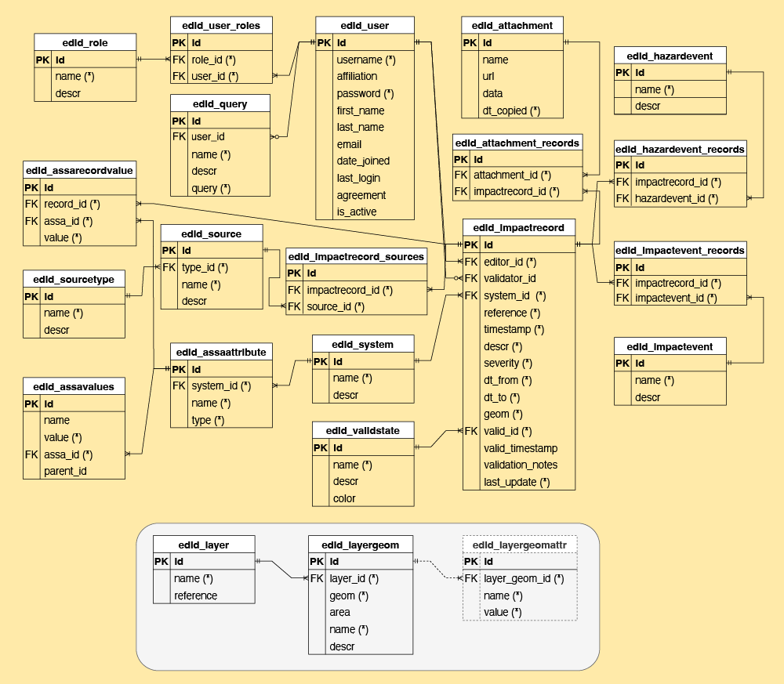
Task: Click the edld_layergeomattr dashed table header
Action: pos(520,545)
